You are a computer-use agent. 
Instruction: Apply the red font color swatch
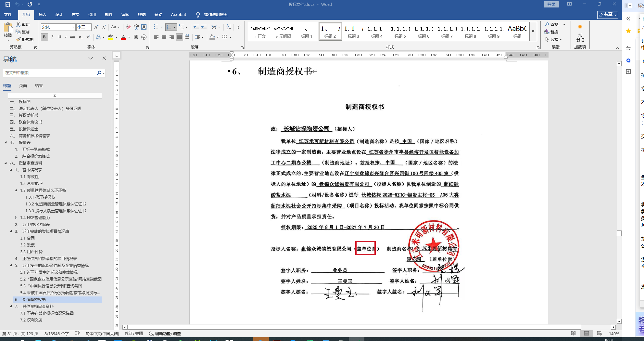(123, 37)
